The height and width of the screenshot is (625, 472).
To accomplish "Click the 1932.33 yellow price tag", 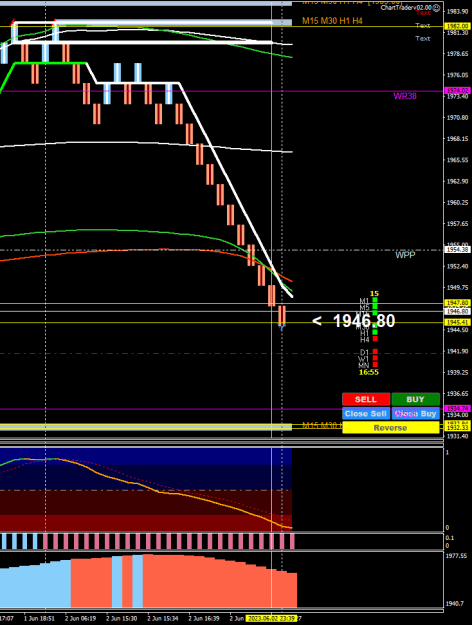I will coord(458,428).
